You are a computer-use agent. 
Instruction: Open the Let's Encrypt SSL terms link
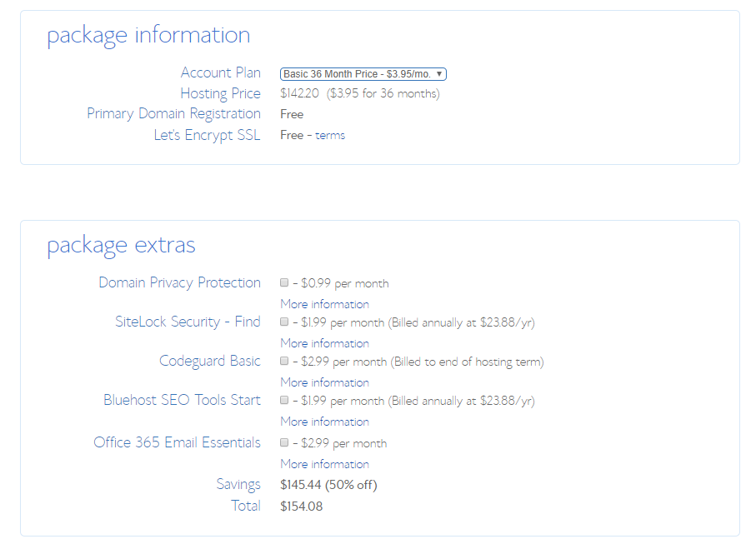coord(330,136)
